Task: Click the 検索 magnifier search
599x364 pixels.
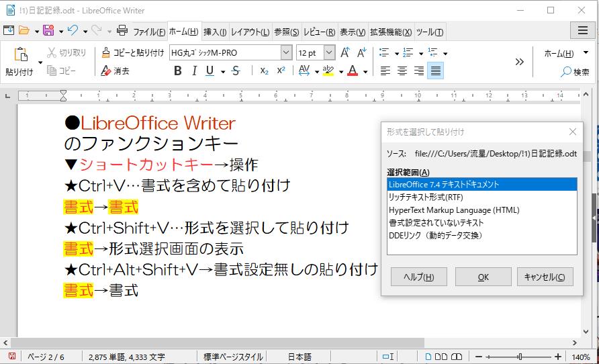Action: (575, 72)
